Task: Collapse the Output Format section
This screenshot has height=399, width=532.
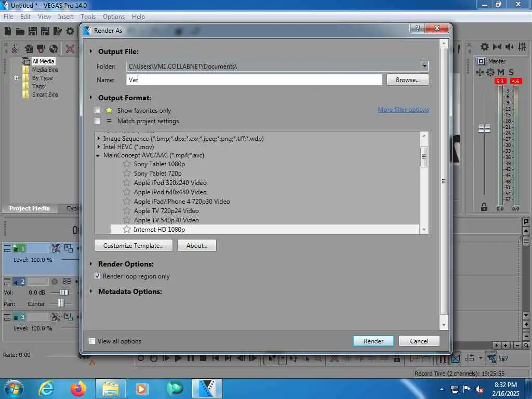Action: [90, 97]
